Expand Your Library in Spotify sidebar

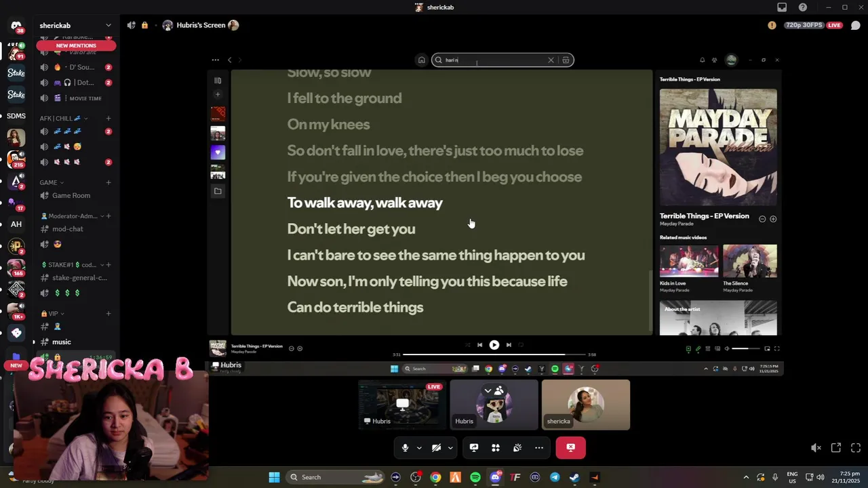(x=218, y=80)
